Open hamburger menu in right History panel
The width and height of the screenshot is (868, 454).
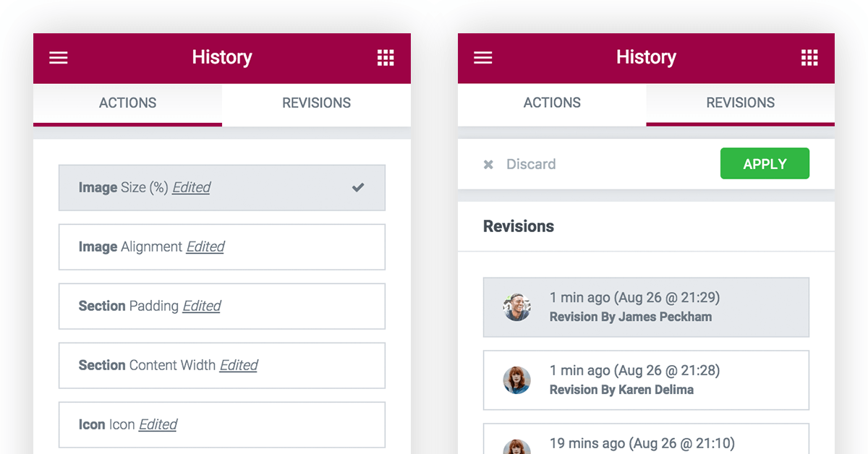(482, 58)
